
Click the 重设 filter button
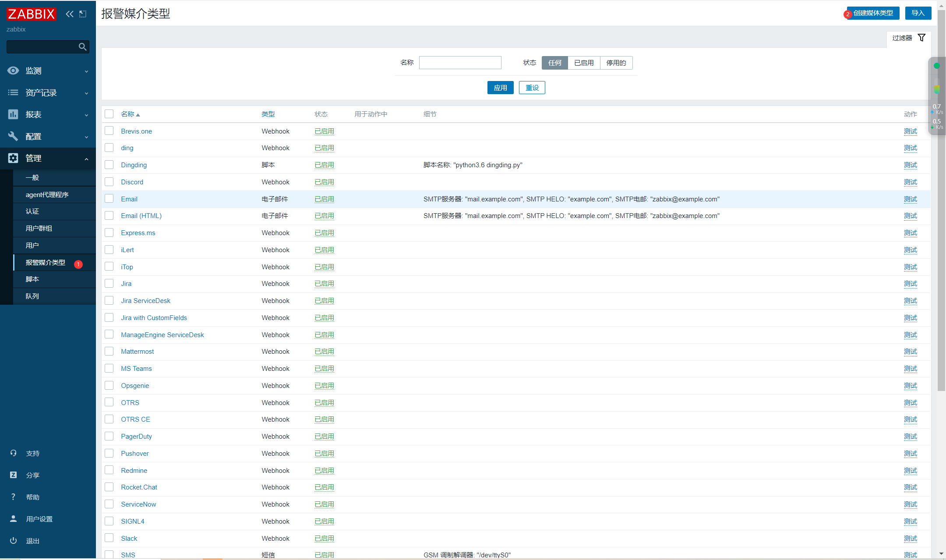click(532, 88)
